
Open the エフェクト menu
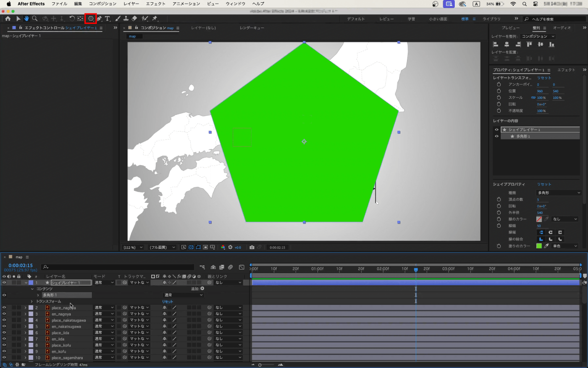155,4
